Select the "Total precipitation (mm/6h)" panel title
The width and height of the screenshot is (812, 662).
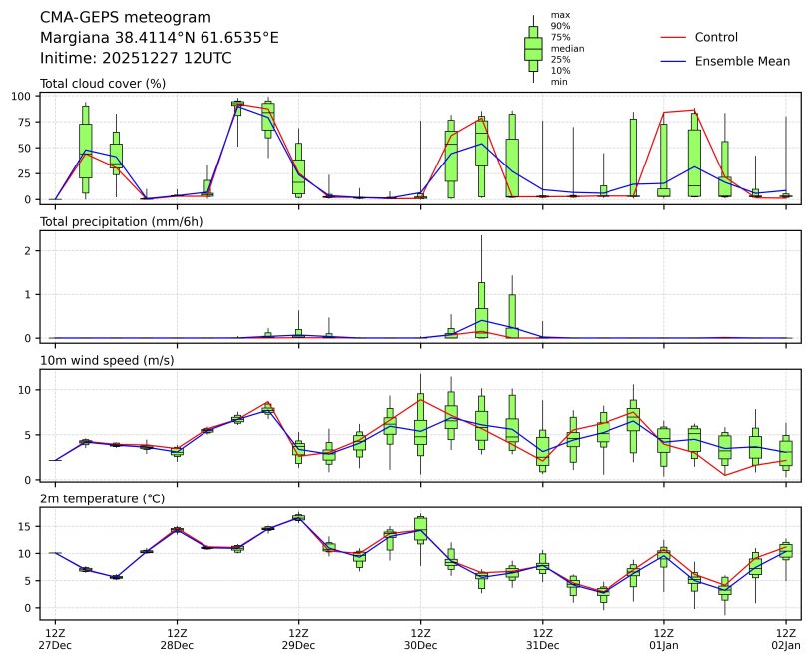[124, 221]
